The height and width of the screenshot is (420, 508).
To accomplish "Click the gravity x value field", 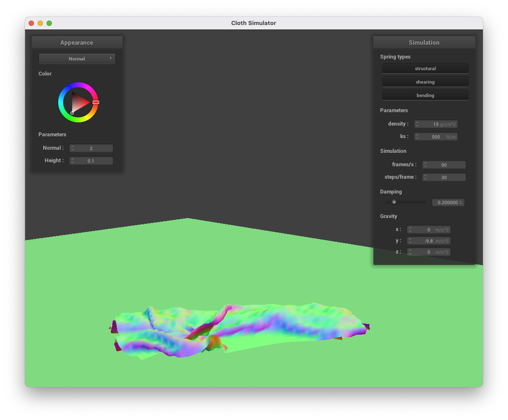I will [x=428, y=230].
